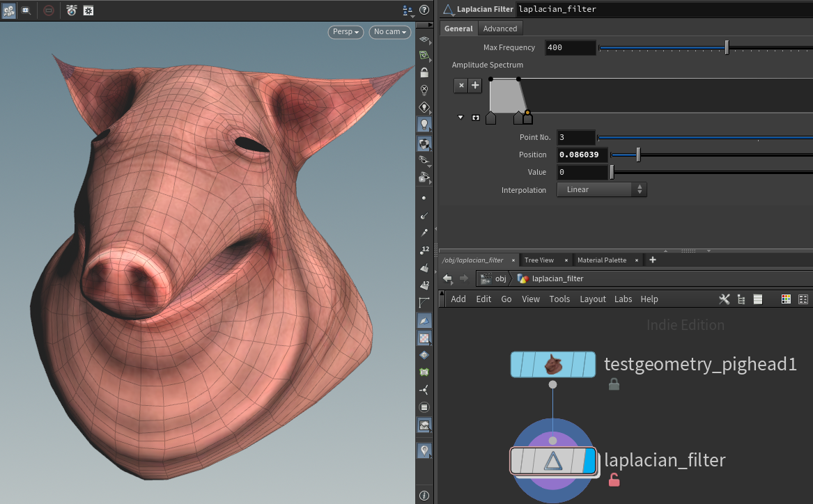Image resolution: width=813 pixels, height=504 pixels.
Task: Select the testgeometry_pighead1 node icon
Action: 553,364
